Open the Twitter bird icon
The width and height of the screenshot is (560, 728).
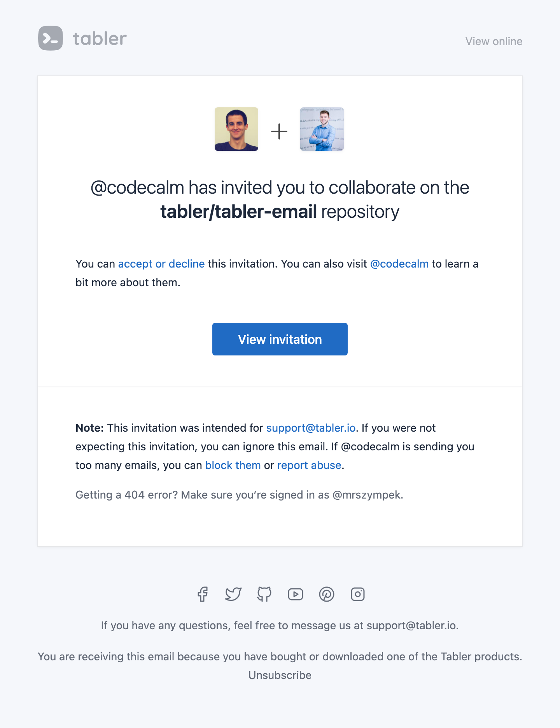click(233, 594)
